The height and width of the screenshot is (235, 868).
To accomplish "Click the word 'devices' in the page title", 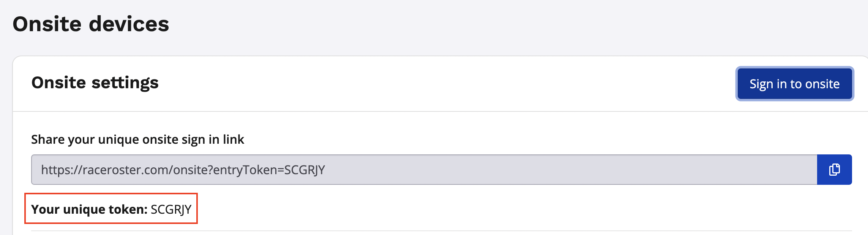I will [x=129, y=24].
